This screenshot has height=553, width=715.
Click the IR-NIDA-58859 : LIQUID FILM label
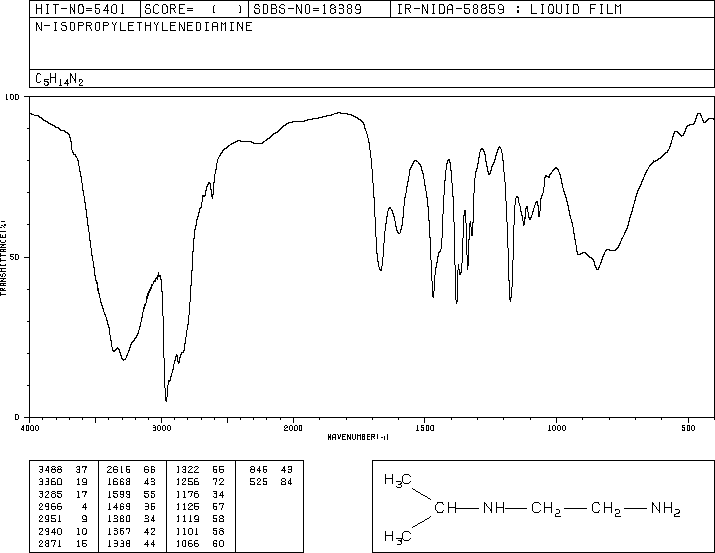509,10
